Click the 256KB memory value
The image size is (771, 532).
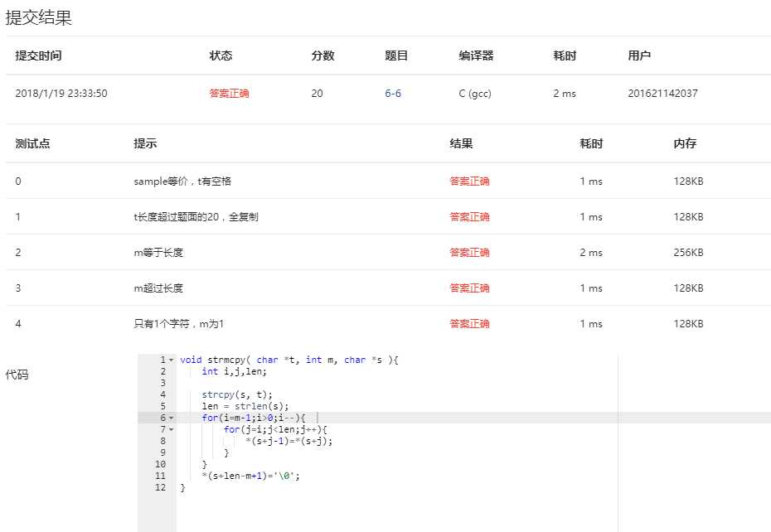click(688, 253)
